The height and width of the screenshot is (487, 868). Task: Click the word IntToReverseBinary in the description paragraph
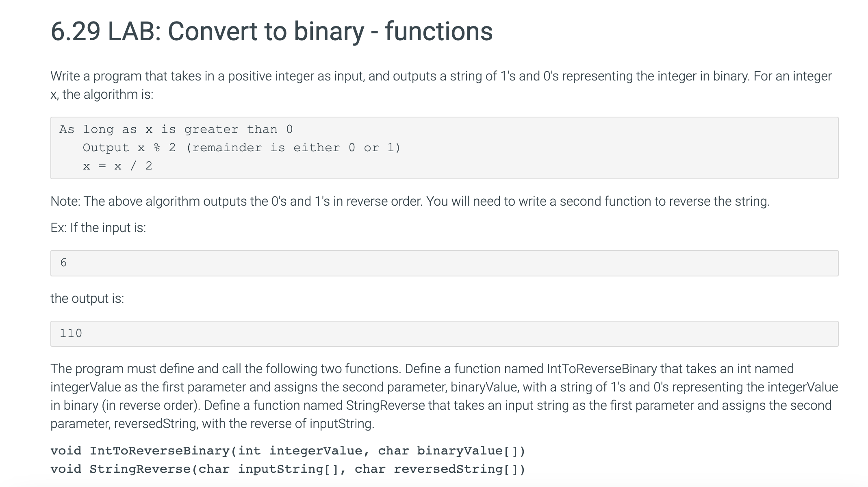601,369
